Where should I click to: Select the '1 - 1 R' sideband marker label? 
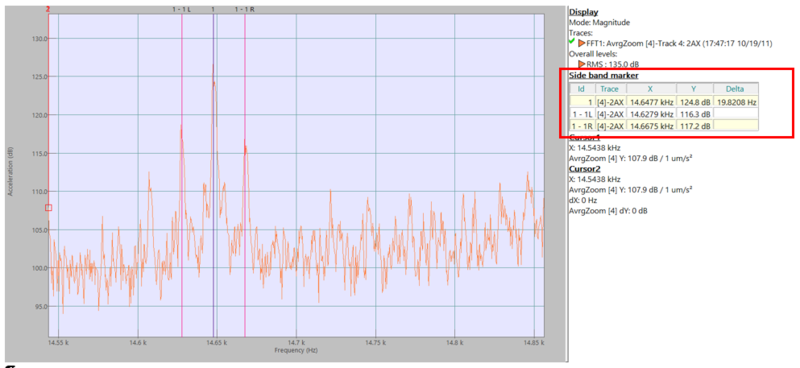pos(244,9)
